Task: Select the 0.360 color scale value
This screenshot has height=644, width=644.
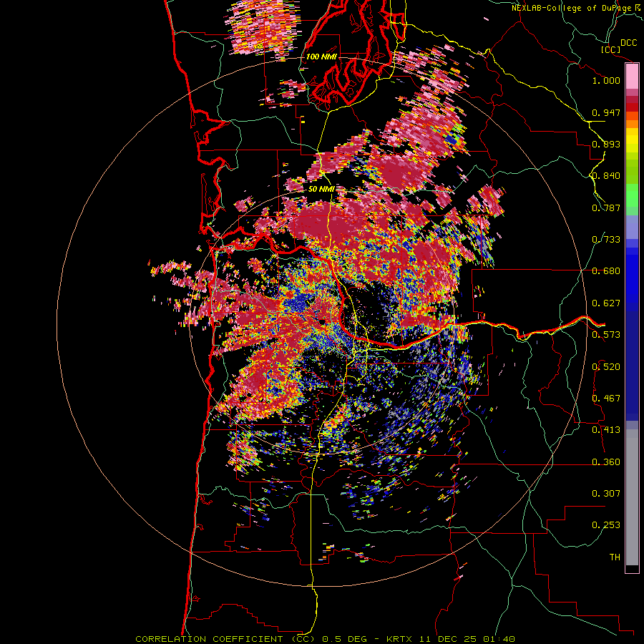Action: [606, 462]
